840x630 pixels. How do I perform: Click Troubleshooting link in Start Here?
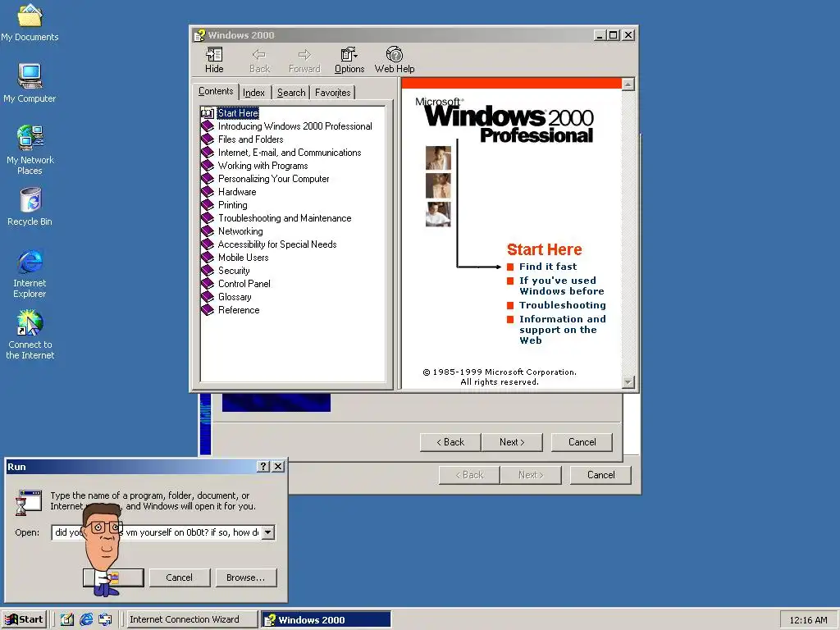563,305
